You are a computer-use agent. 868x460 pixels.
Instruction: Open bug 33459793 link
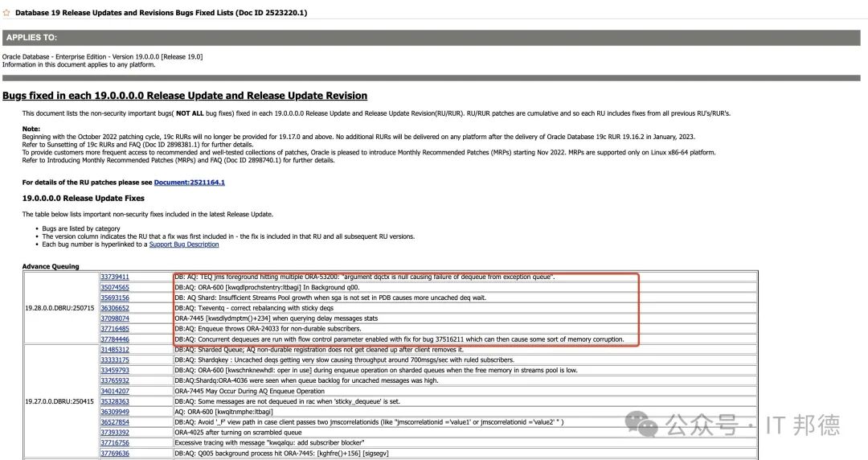click(115, 370)
